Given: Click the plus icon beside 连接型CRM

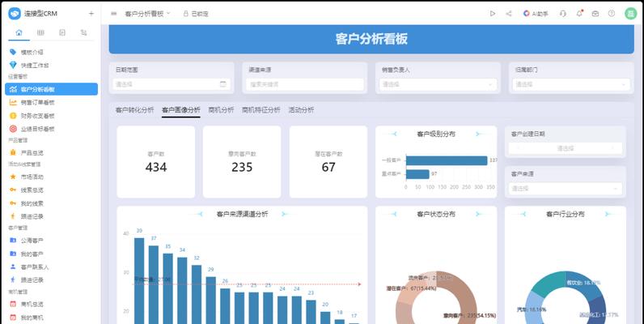Looking at the screenshot, I should [x=91, y=14].
